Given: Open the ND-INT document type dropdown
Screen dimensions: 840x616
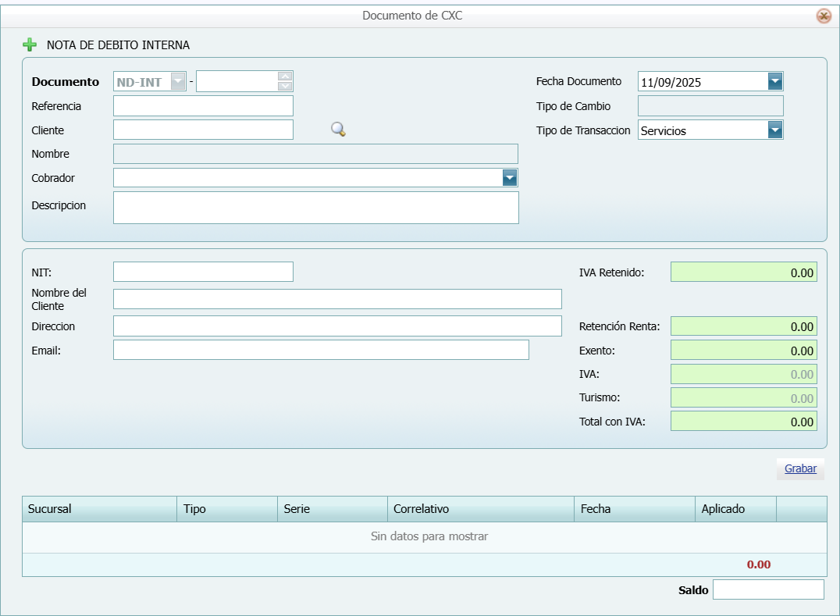Looking at the screenshot, I should pos(178,81).
